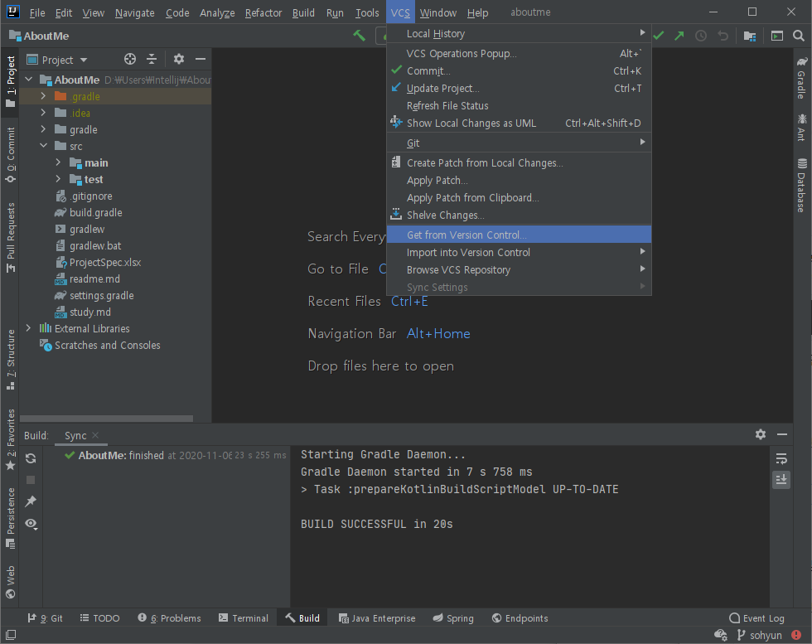This screenshot has height=644, width=812.
Task: Expand the test source folder
Action: pyautogui.click(x=58, y=179)
